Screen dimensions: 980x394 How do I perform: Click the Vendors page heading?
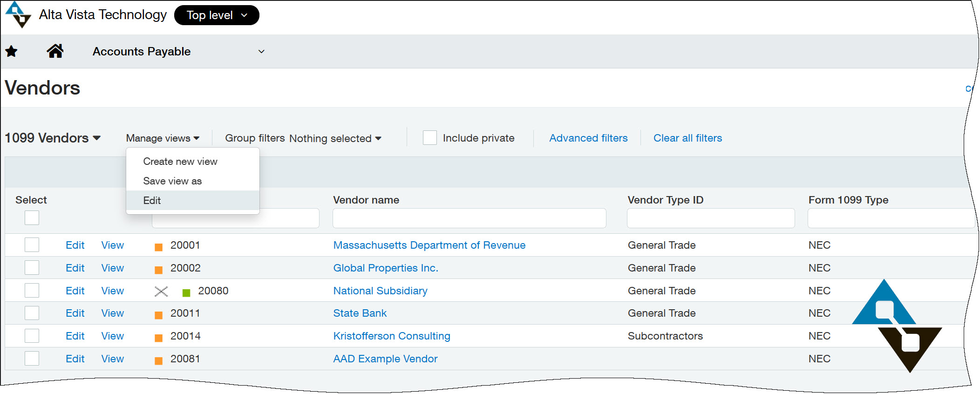(x=42, y=88)
